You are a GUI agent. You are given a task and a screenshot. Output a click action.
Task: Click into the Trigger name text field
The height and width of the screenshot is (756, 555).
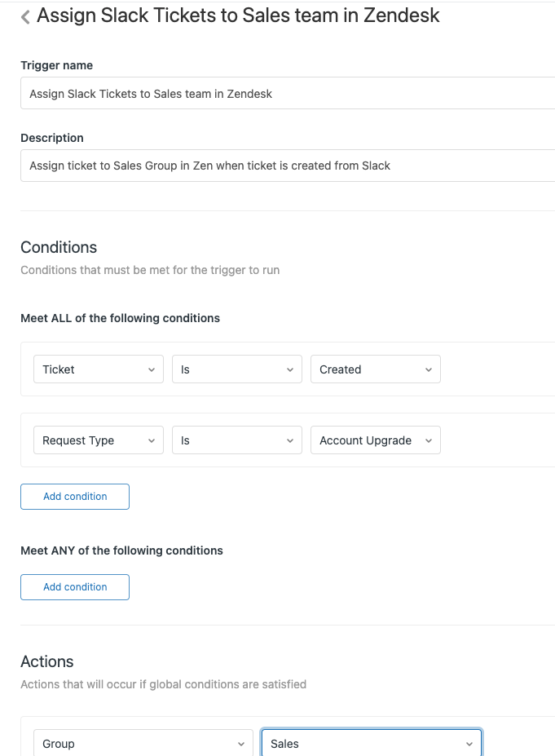click(x=288, y=94)
